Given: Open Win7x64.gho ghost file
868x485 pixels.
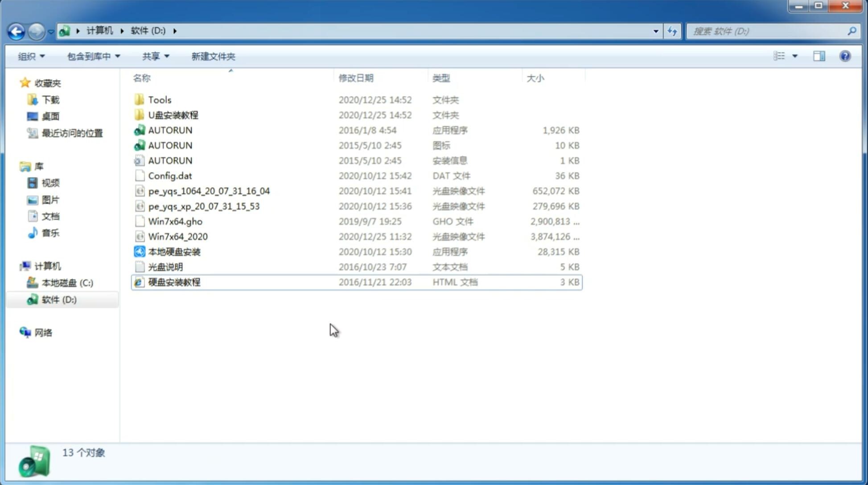Looking at the screenshot, I should point(175,221).
